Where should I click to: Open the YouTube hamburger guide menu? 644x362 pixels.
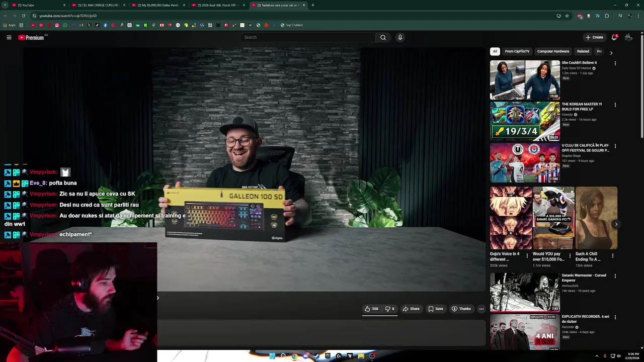[x=9, y=37]
